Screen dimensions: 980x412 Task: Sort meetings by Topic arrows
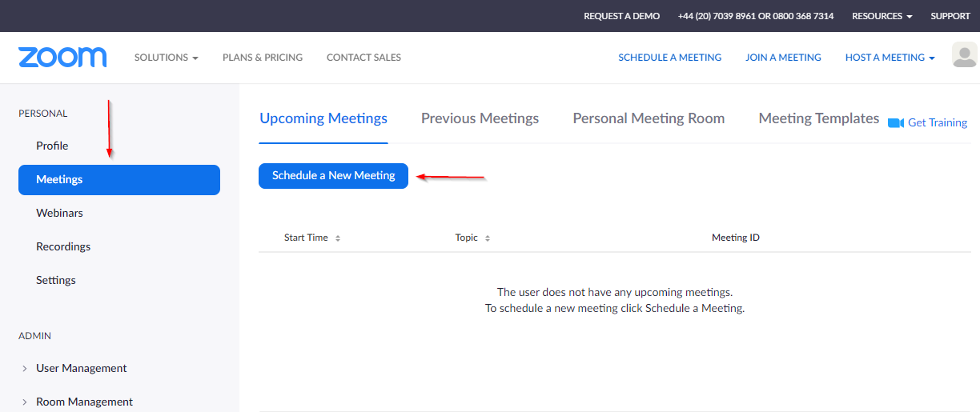488,238
